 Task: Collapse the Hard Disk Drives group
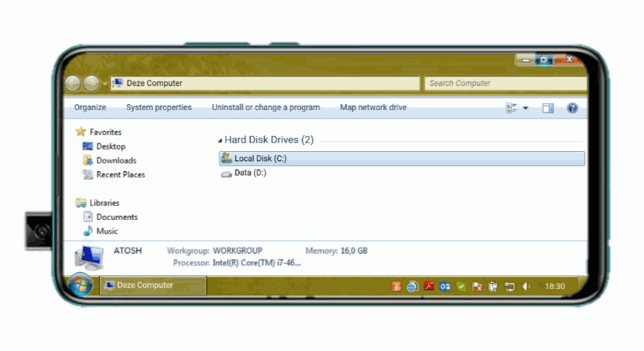pyautogui.click(x=220, y=140)
